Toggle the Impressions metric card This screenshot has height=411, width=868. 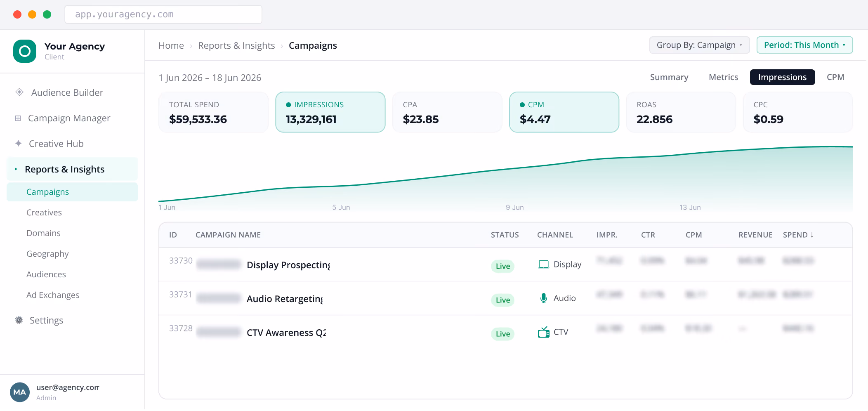tap(330, 112)
